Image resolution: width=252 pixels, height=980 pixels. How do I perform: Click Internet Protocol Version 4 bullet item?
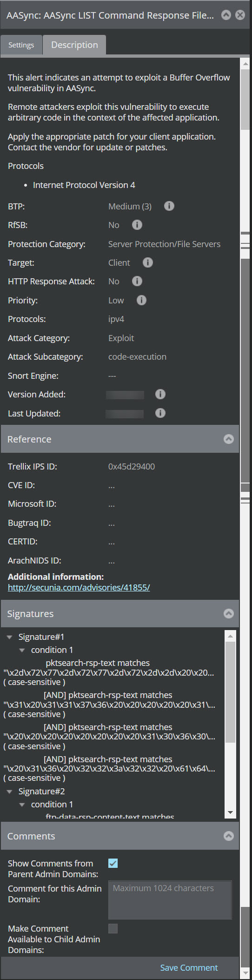pos(84,185)
